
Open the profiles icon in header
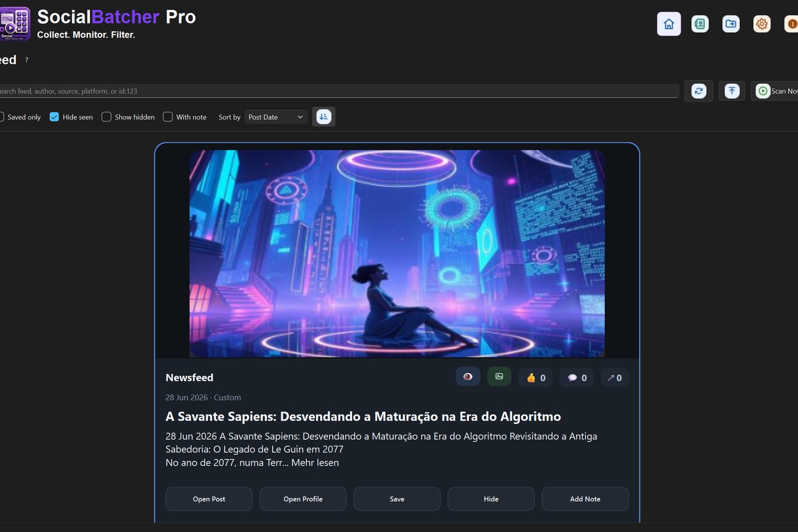coord(700,24)
